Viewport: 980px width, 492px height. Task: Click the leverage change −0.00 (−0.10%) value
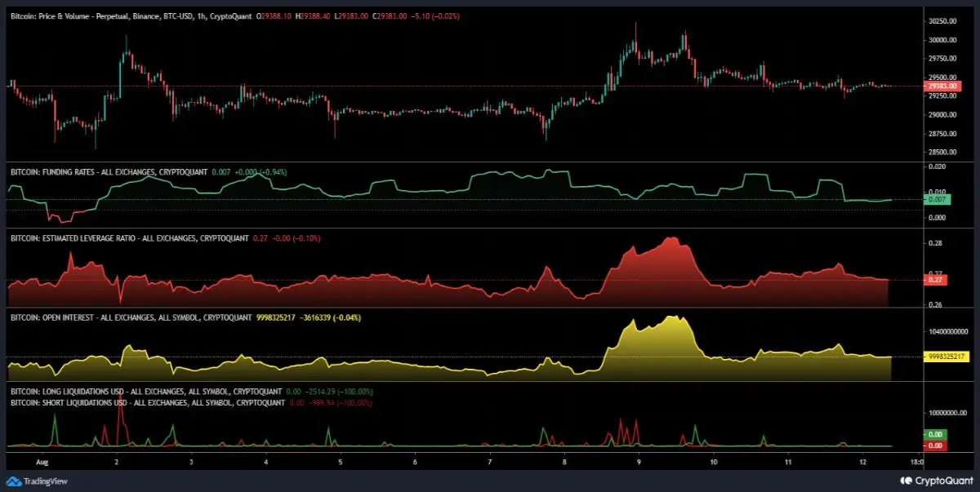tap(296, 238)
